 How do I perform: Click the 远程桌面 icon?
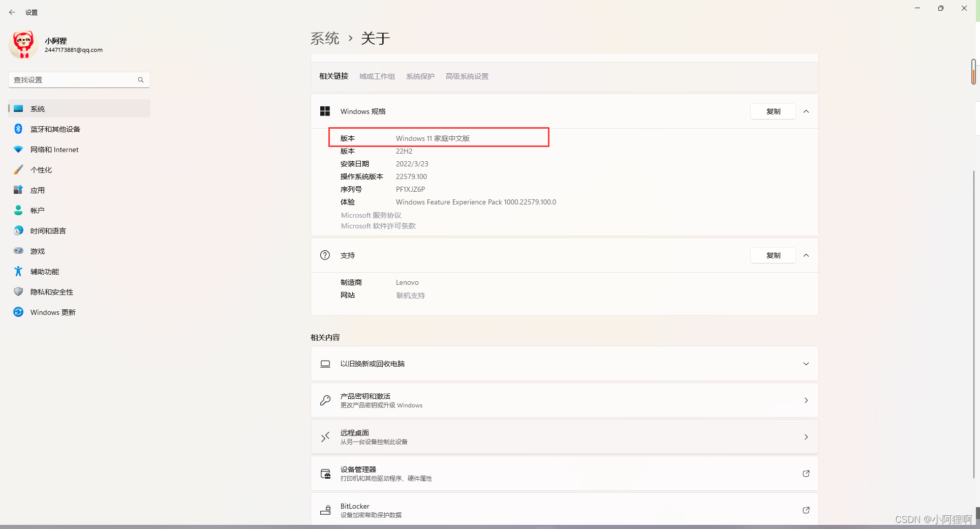pyautogui.click(x=325, y=437)
